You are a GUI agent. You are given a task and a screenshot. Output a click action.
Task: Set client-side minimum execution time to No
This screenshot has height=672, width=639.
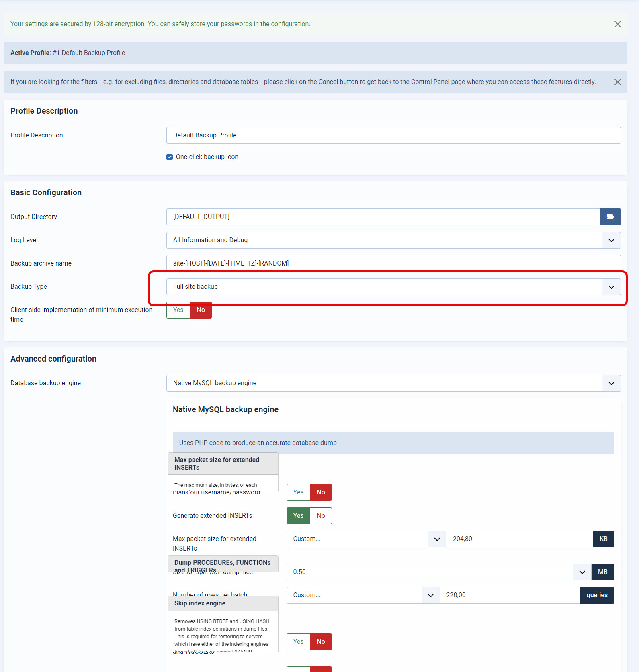pyautogui.click(x=201, y=310)
